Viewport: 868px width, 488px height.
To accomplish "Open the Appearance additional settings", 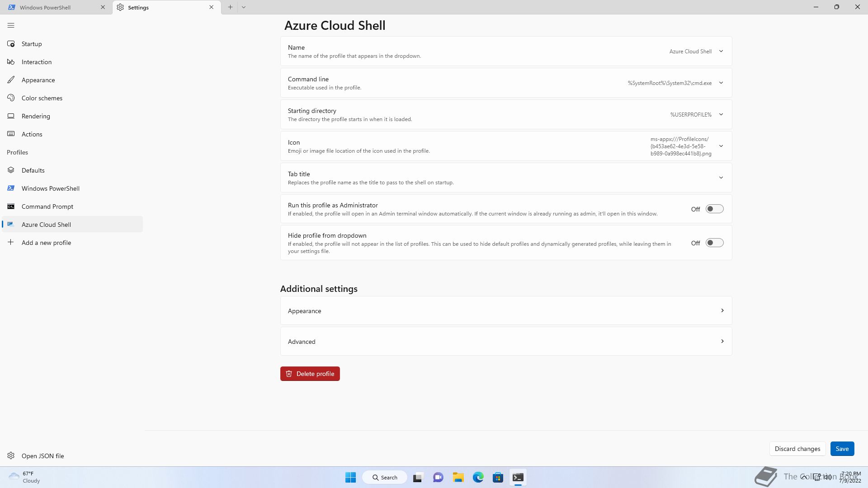I will 506,310.
